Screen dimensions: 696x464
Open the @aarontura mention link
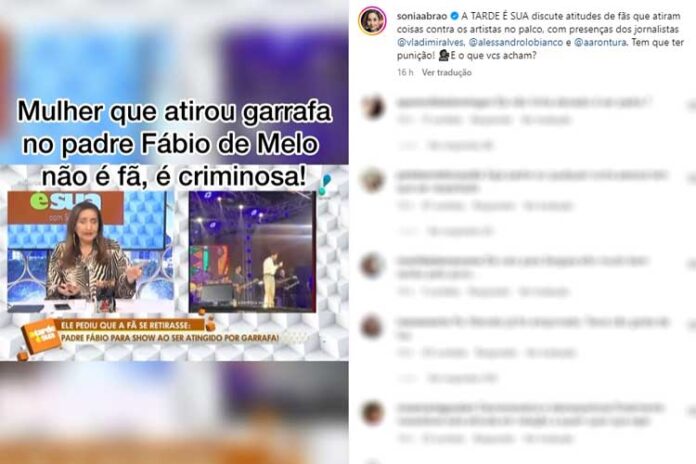pyautogui.click(x=600, y=43)
